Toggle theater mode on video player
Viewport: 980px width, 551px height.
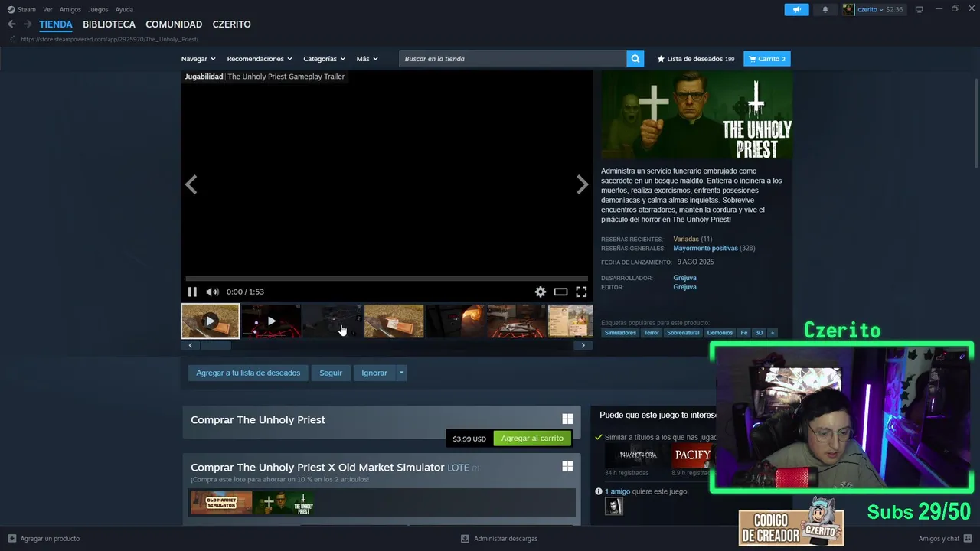click(x=561, y=292)
